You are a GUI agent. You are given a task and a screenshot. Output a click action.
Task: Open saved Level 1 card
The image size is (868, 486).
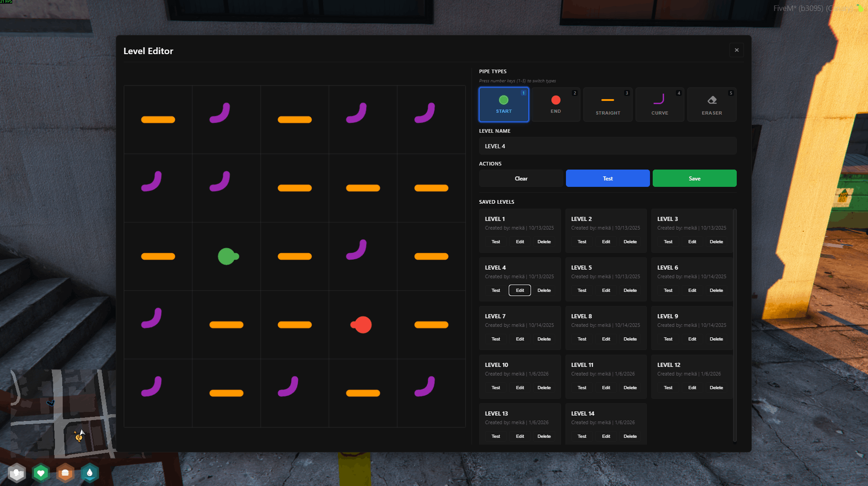(519, 223)
